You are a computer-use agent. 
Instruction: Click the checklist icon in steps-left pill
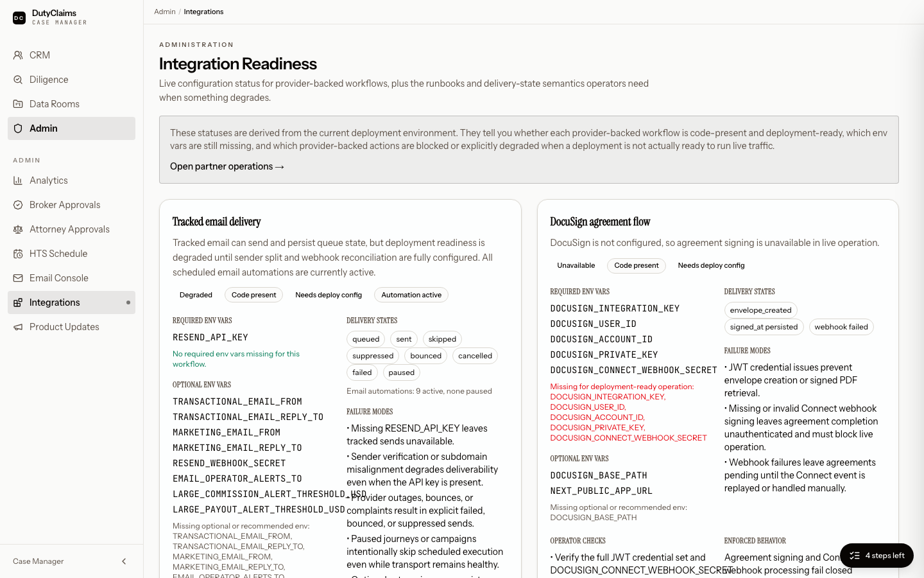tap(855, 556)
